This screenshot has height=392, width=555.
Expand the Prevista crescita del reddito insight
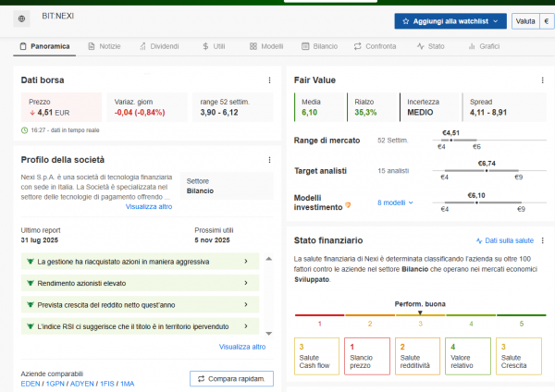(245, 304)
